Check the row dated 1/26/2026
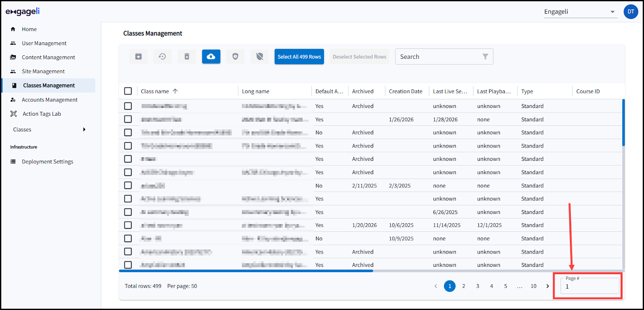644x310 pixels. 128,119
